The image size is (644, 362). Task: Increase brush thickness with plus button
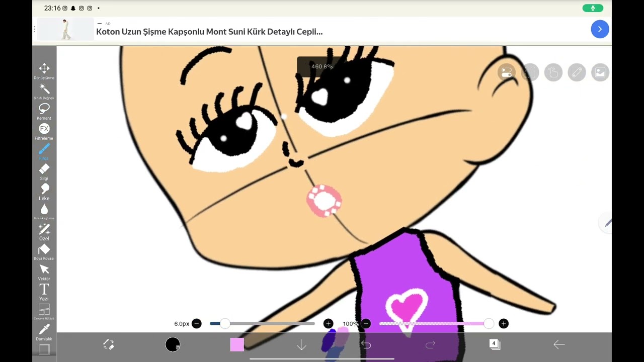328,324
